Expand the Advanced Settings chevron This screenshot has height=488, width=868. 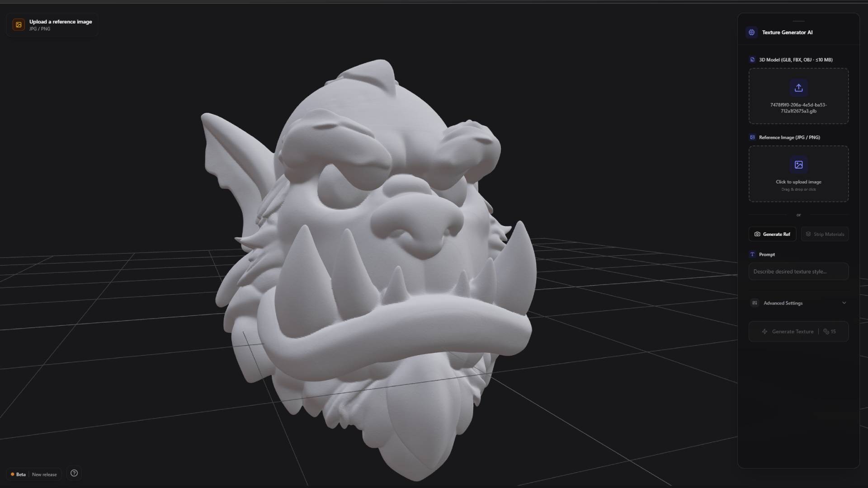coord(844,303)
